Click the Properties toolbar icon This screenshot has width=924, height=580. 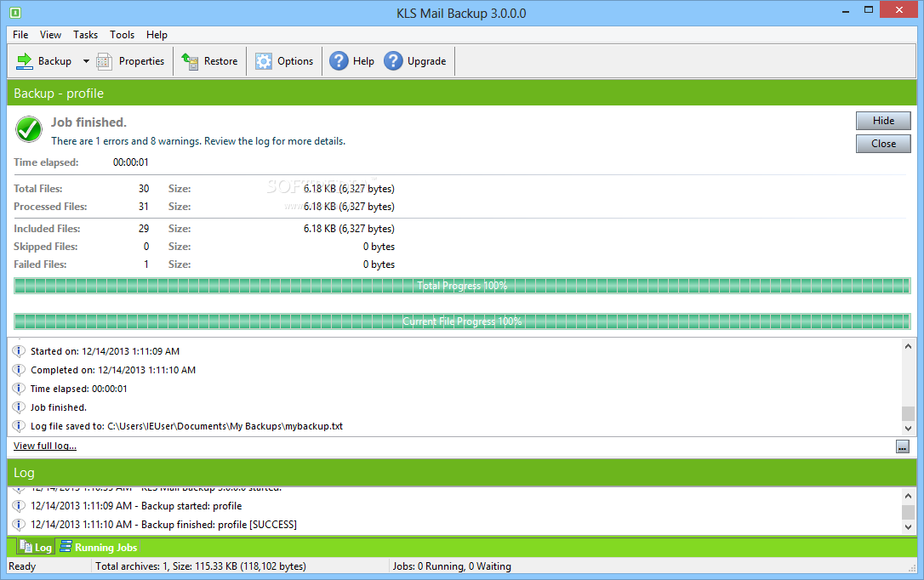[105, 61]
